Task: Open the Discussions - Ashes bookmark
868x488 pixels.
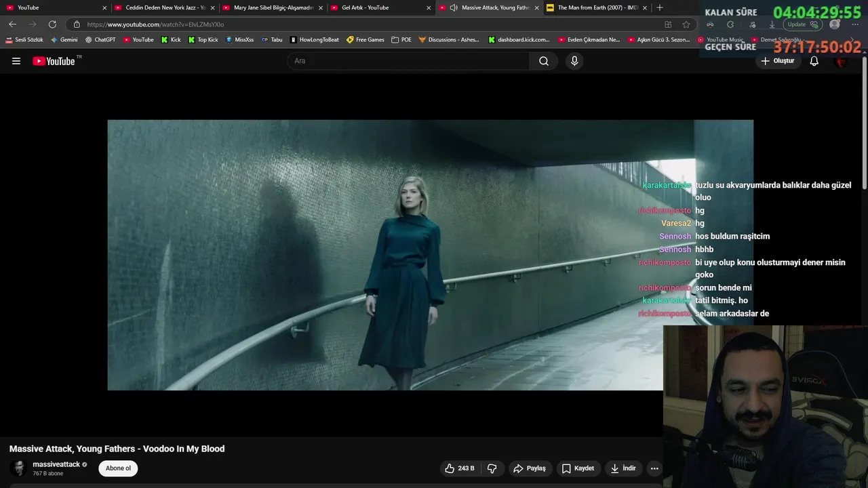Action: point(449,40)
